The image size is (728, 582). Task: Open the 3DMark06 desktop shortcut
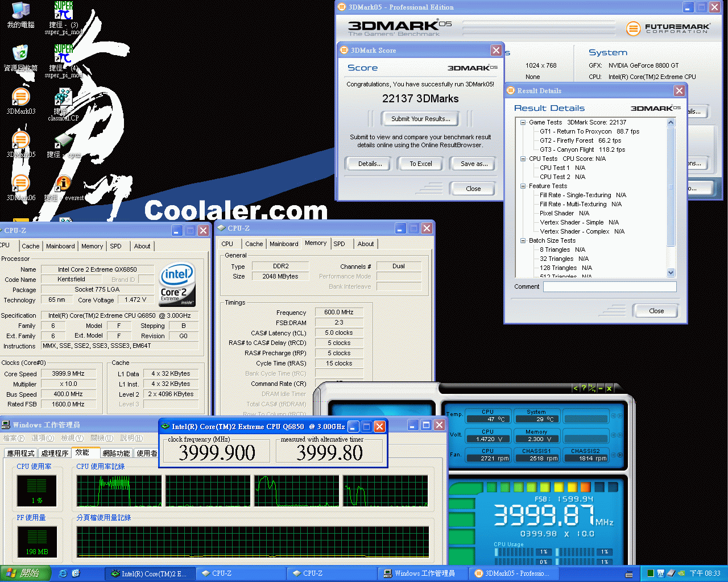tap(20, 187)
